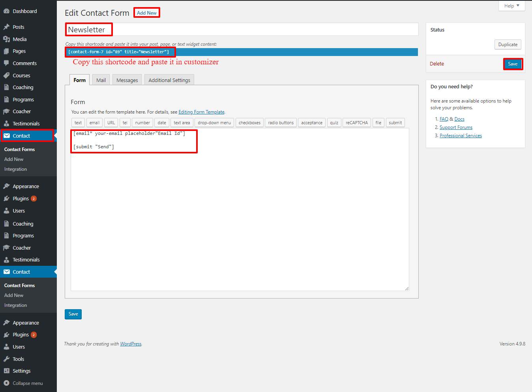Click the Newsletter form title field
This screenshot has height=392, width=532.
(242, 30)
